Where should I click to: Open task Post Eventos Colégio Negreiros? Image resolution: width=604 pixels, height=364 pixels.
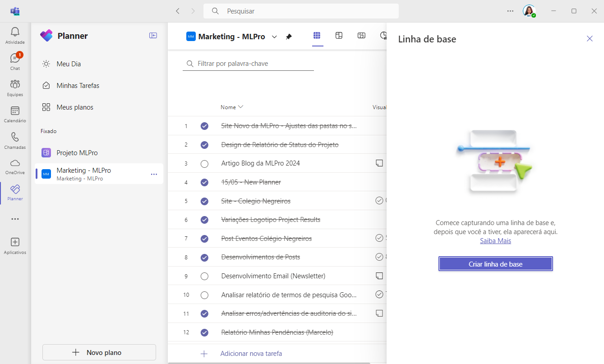[x=266, y=239]
